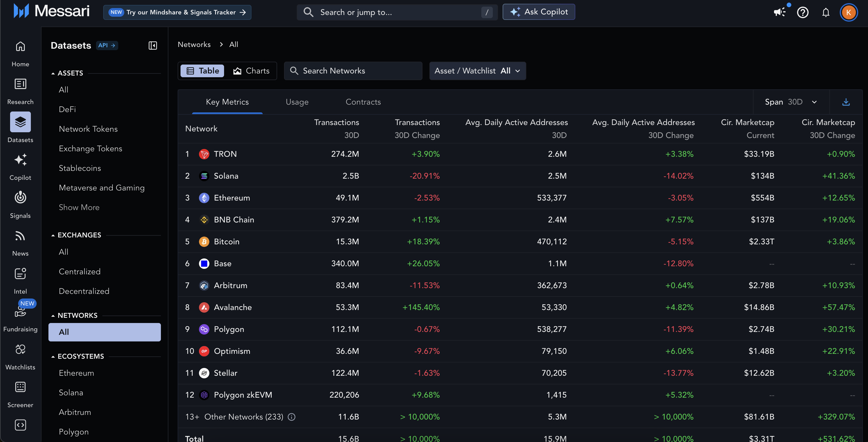Click the TRON network logo

[204, 154]
